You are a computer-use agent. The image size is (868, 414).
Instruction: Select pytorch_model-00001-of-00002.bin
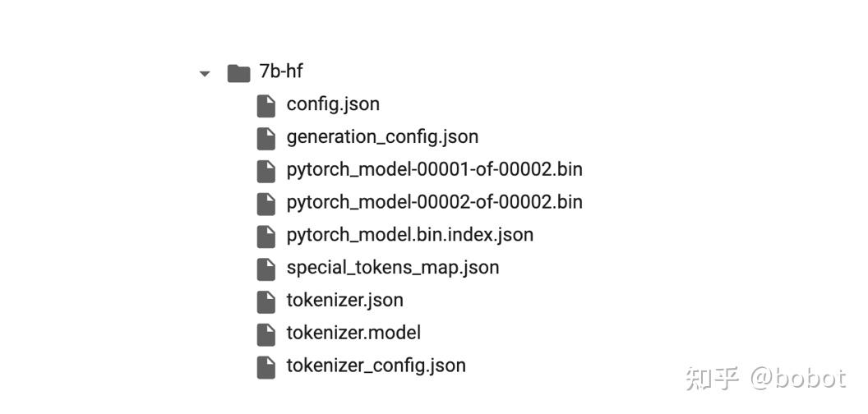(x=435, y=169)
